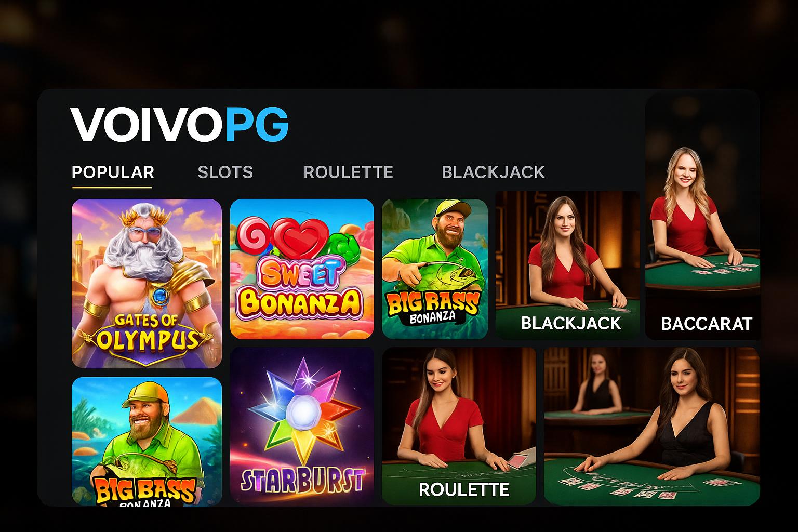Open the live Blackjack dealer table

click(567, 265)
